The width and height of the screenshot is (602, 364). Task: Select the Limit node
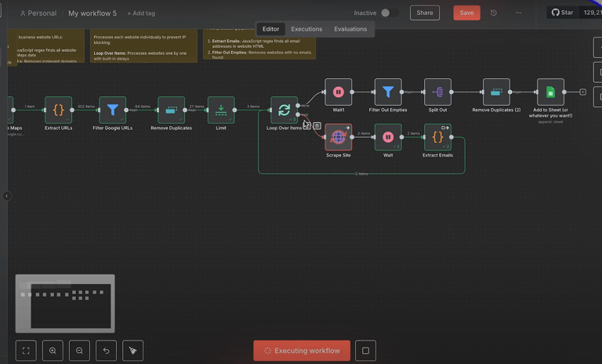coord(221,110)
